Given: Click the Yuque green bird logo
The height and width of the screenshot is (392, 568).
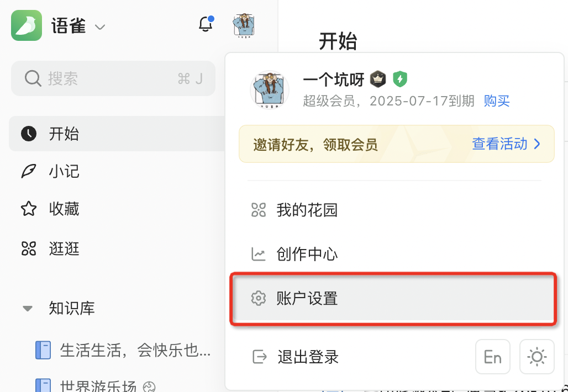Looking at the screenshot, I should (x=27, y=25).
